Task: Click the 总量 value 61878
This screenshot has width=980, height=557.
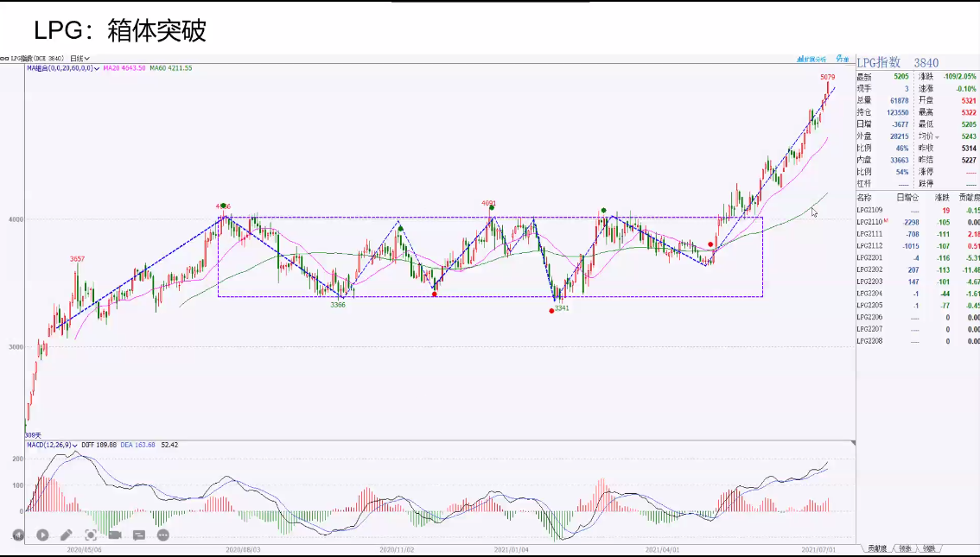Action: (x=900, y=100)
